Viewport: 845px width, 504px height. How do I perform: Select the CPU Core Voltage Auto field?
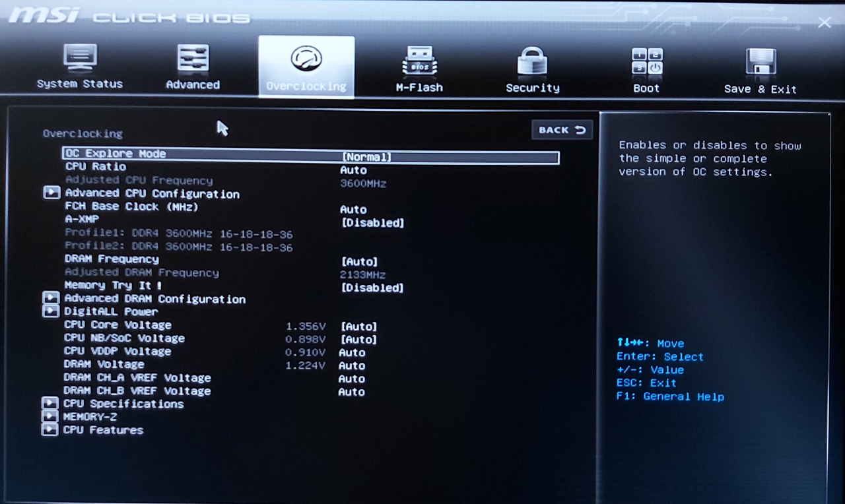click(x=358, y=327)
